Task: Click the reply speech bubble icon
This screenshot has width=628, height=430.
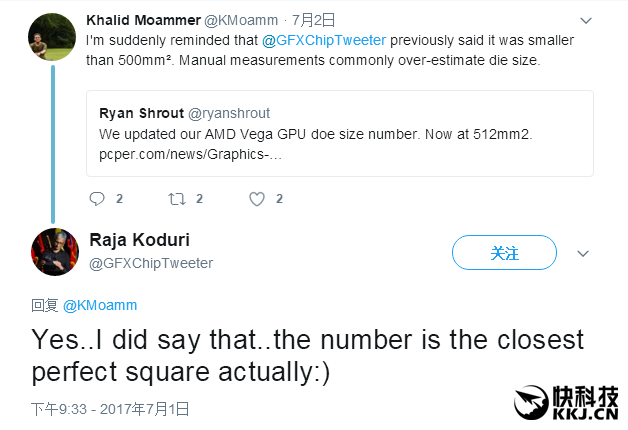Action: point(97,199)
